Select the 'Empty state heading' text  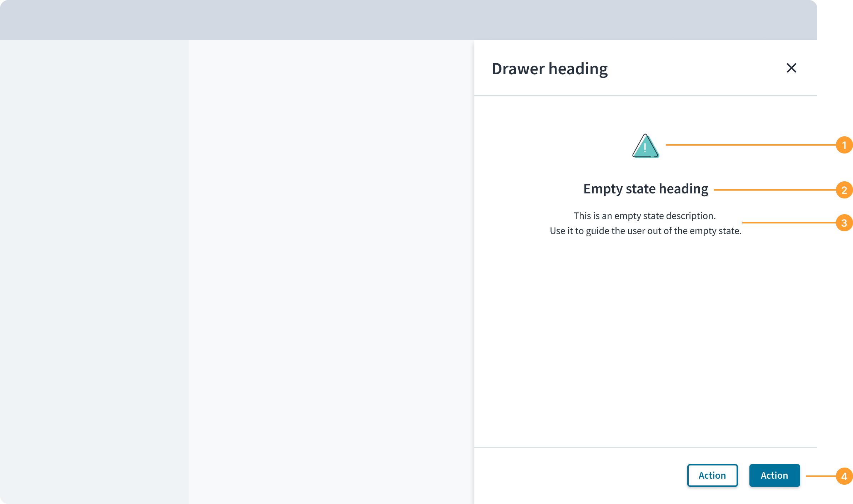pyautogui.click(x=646, y=189)
